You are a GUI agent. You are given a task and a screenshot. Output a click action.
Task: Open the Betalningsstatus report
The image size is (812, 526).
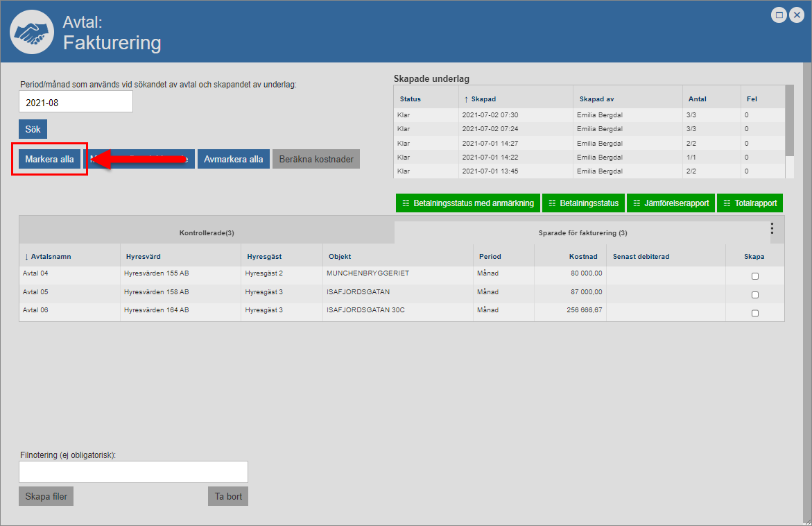click(x=583, y=203)
